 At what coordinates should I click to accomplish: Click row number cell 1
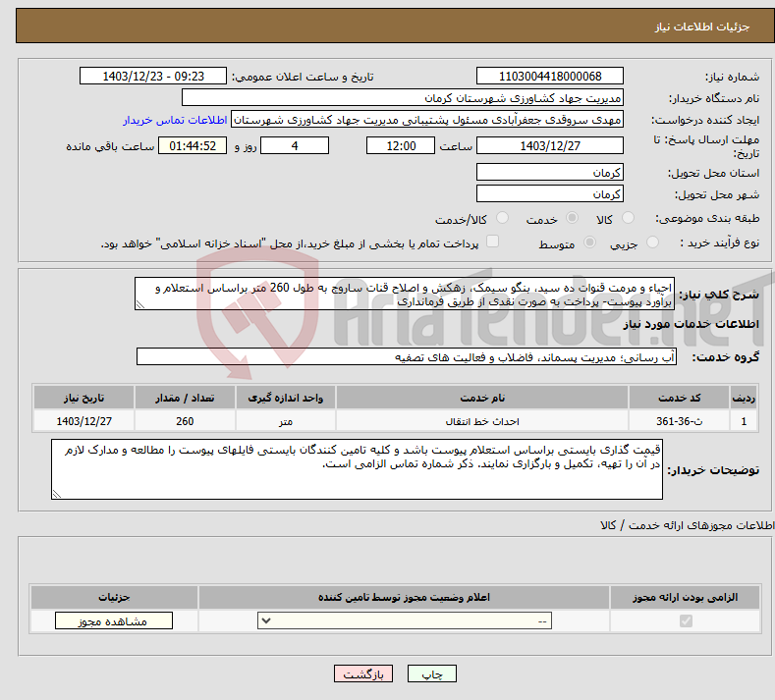point(744,421)
